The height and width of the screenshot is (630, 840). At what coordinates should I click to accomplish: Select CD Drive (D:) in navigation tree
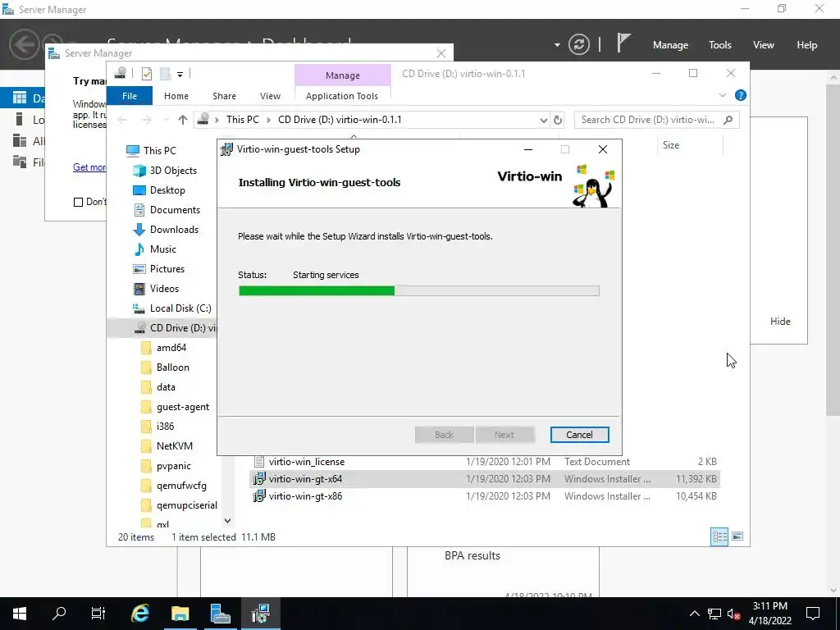point(162,328)
